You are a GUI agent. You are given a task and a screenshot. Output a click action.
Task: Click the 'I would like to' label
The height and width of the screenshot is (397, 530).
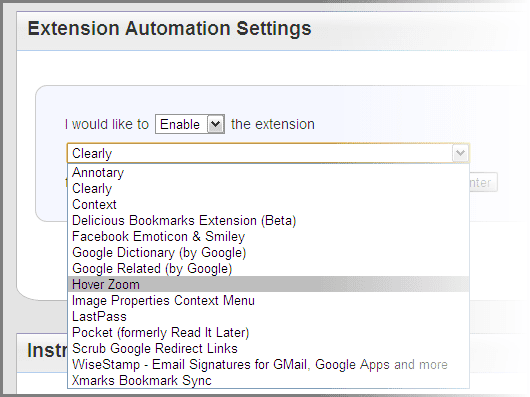[107, 124]
